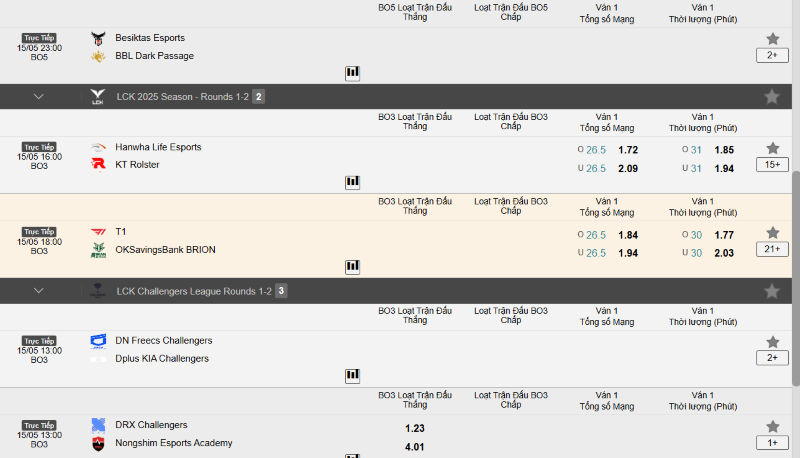
Task: Open stats chart for Besiktas Esports match
Action: tap(352, 73)
